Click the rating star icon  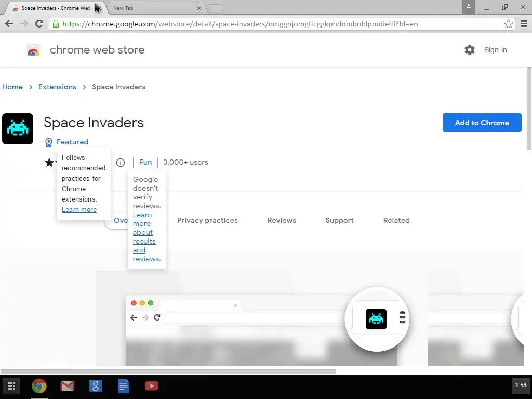pyautogui.click(x=49, y=163)
